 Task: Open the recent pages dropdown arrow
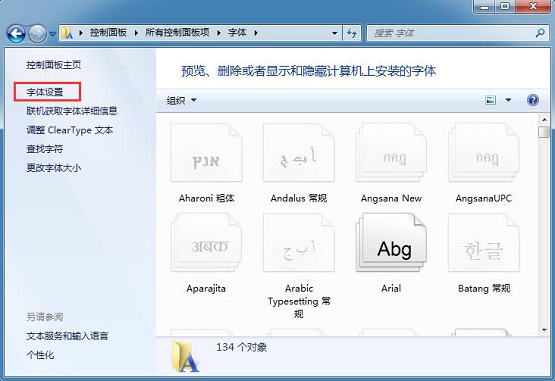(52, 34)
